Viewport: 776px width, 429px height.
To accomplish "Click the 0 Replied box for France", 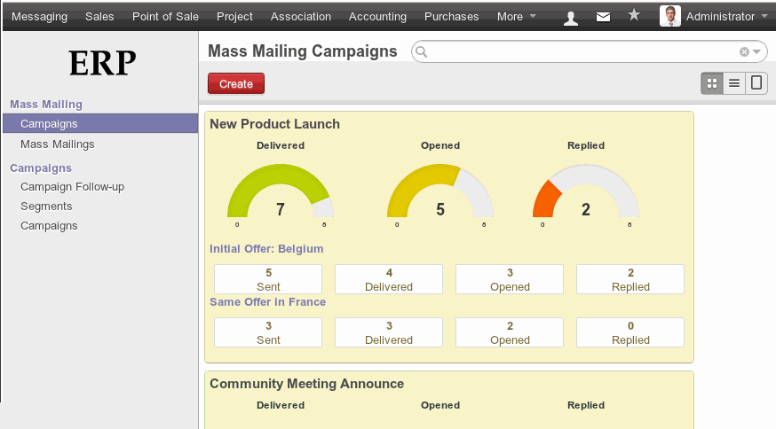I will click(x=630, y=332).
